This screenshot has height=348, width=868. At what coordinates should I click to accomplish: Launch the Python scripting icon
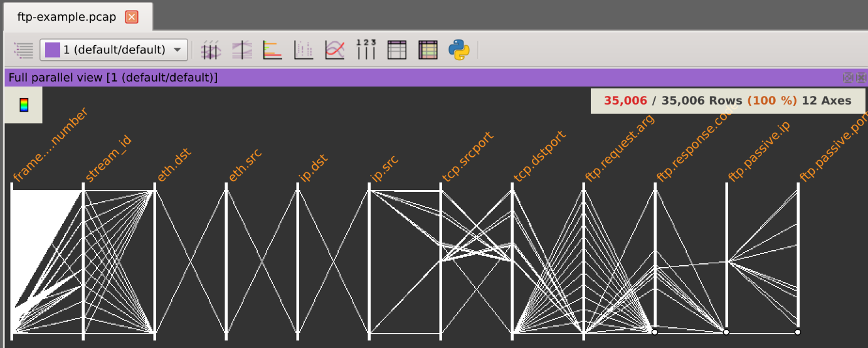click(x=459, y=50)
